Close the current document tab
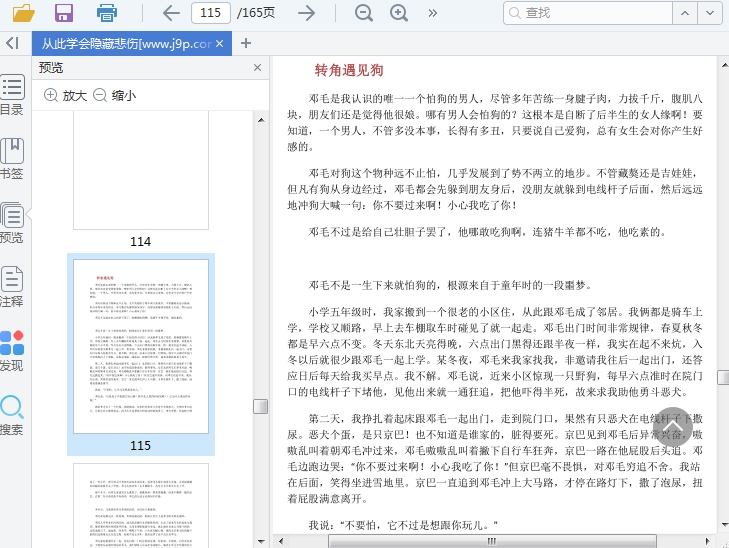The height and width of the screenshot is (548, 729). [221, 44]
